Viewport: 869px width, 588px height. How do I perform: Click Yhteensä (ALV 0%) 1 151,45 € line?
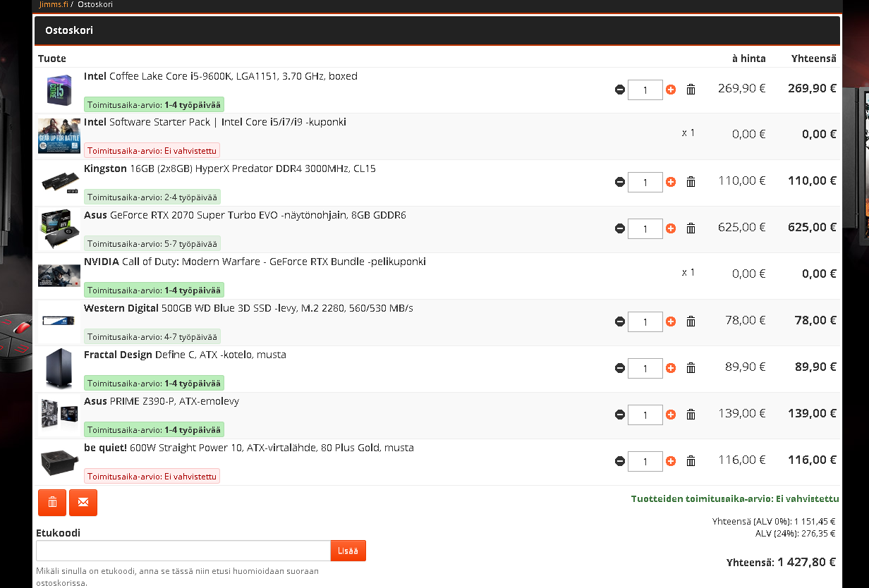point(774,522)
